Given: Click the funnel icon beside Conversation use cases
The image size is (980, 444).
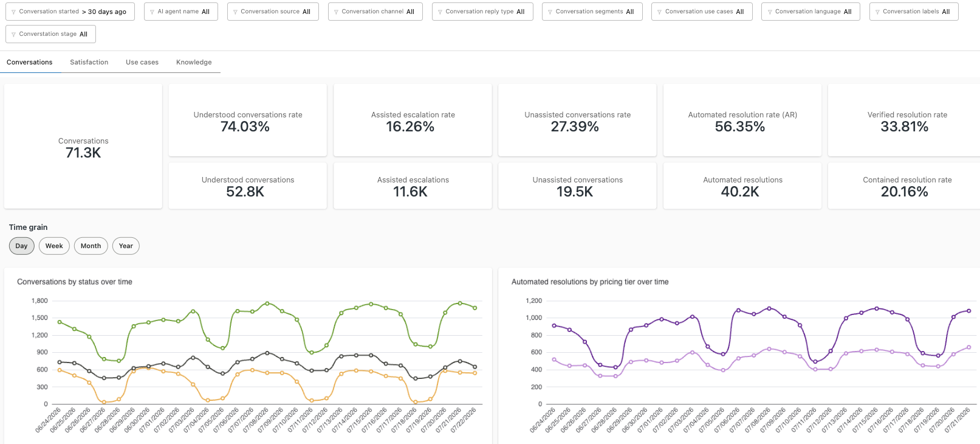Looking at the screenshot, I should click(659, 12).
